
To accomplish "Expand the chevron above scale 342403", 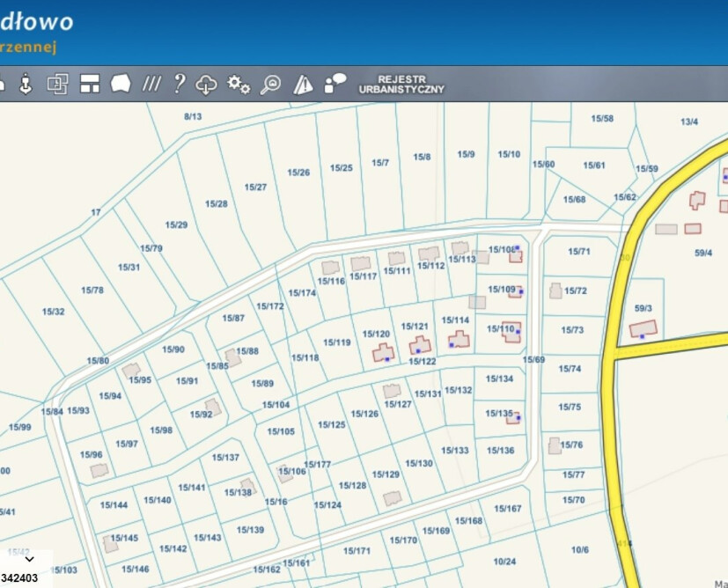I will 29,559.
